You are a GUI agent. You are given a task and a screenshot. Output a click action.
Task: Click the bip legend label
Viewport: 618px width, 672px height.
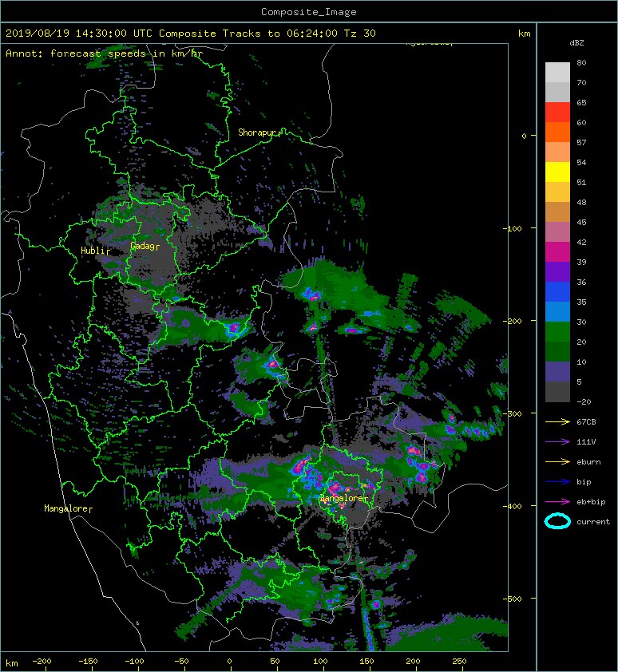coord(584,482)
